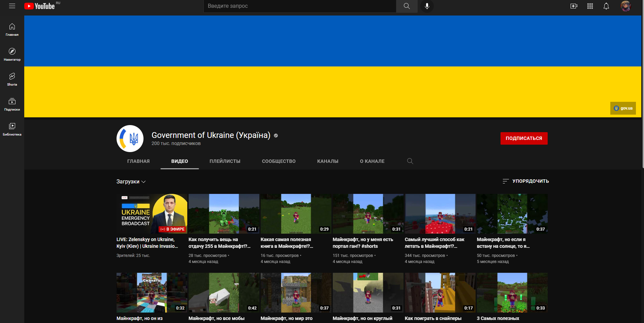Open 'Майнкрафт, но он из' title
This screenshot has height=323, width=644.
coord(139,318)
